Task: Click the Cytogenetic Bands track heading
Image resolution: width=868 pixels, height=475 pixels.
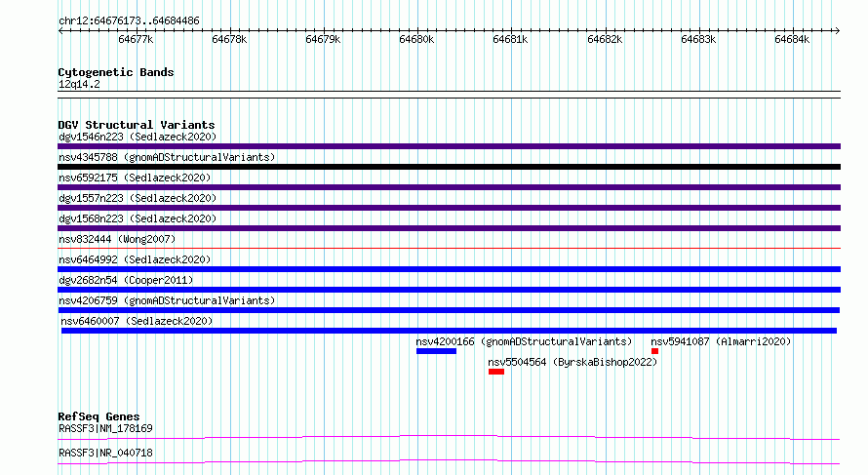Action: tap(116, 72)
